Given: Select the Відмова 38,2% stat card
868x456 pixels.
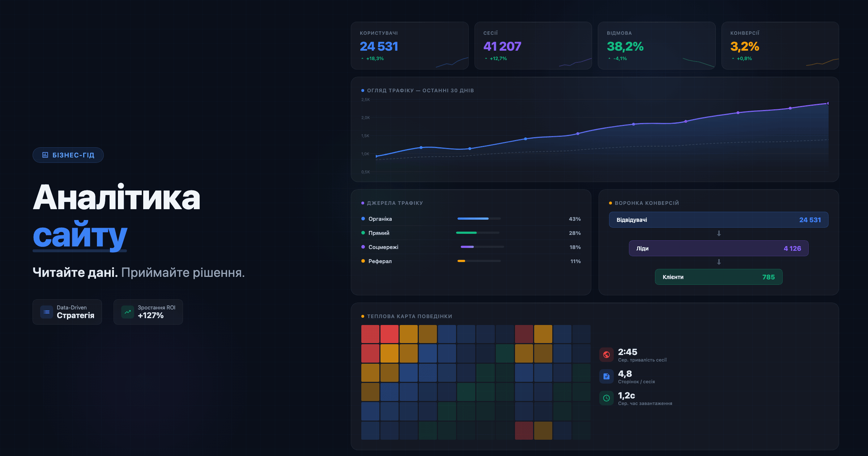Looking at the screenshot, I should point(656,46).
